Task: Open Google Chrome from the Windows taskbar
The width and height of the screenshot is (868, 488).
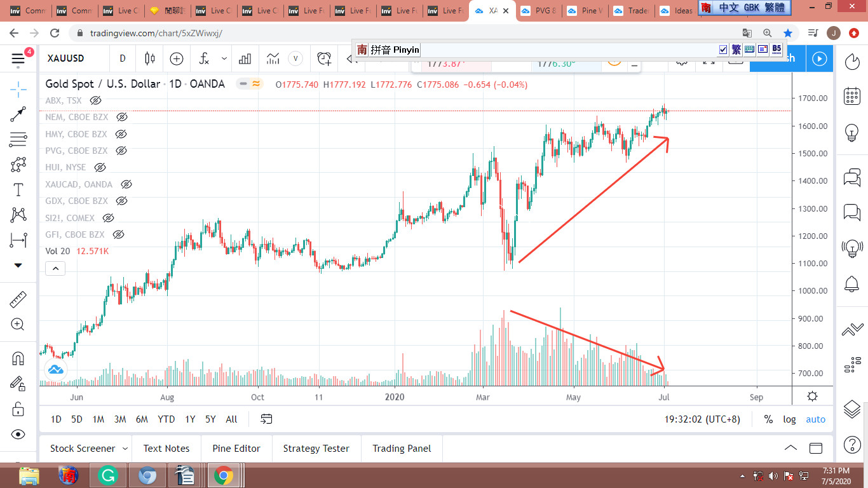Action: coord(223,475)
